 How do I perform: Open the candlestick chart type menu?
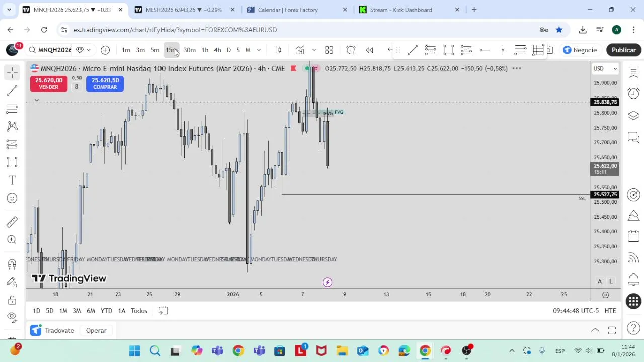click(278, 50)
